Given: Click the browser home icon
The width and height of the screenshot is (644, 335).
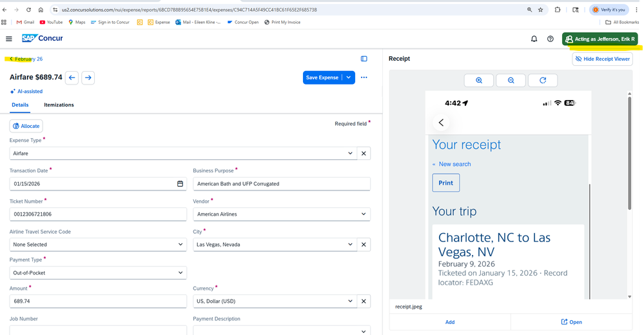Looking at the screenshot, I should (x=41, y=10).
